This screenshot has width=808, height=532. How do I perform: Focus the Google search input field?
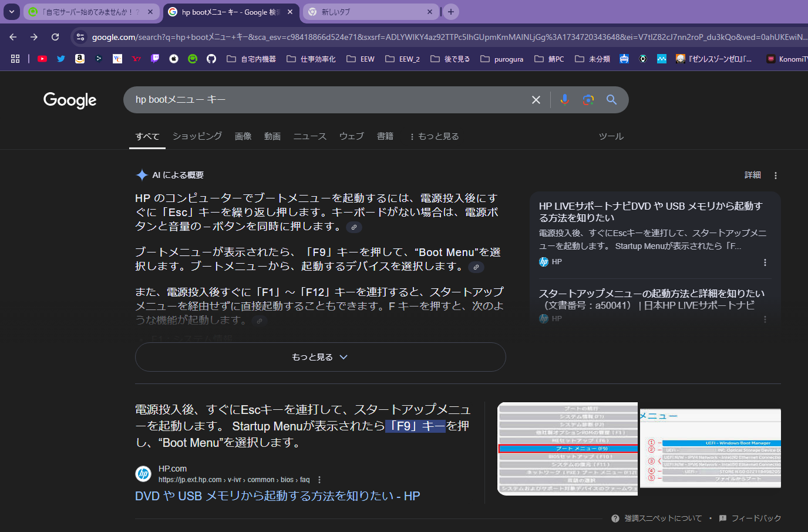pos(329,100)
